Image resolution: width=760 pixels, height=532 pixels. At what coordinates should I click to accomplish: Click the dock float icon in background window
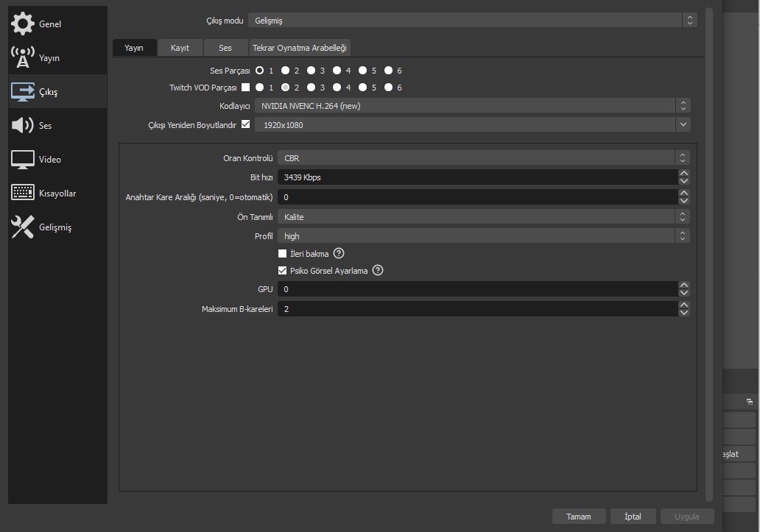point(750,402)
